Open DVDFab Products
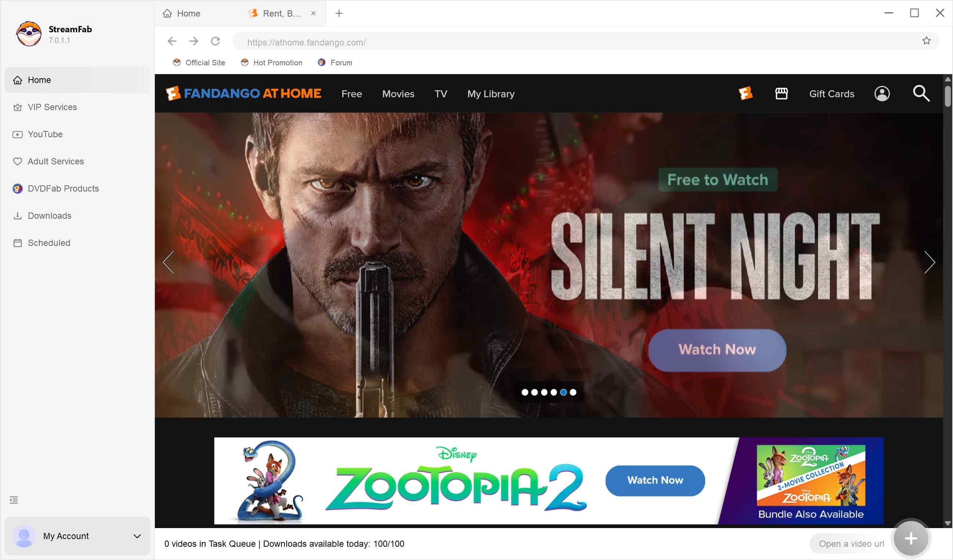 click(x=63, y=188)
